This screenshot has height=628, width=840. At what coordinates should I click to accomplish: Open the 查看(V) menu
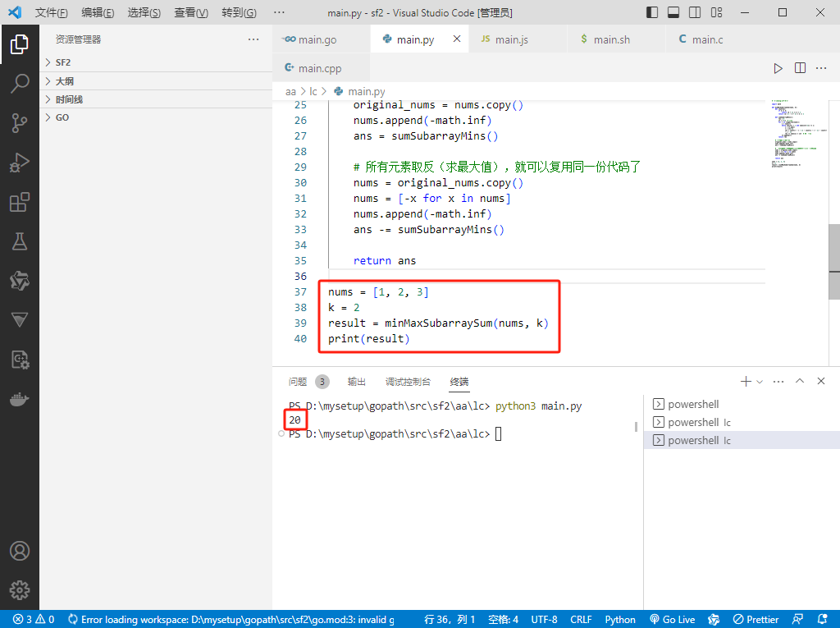[x=191, y=12]
